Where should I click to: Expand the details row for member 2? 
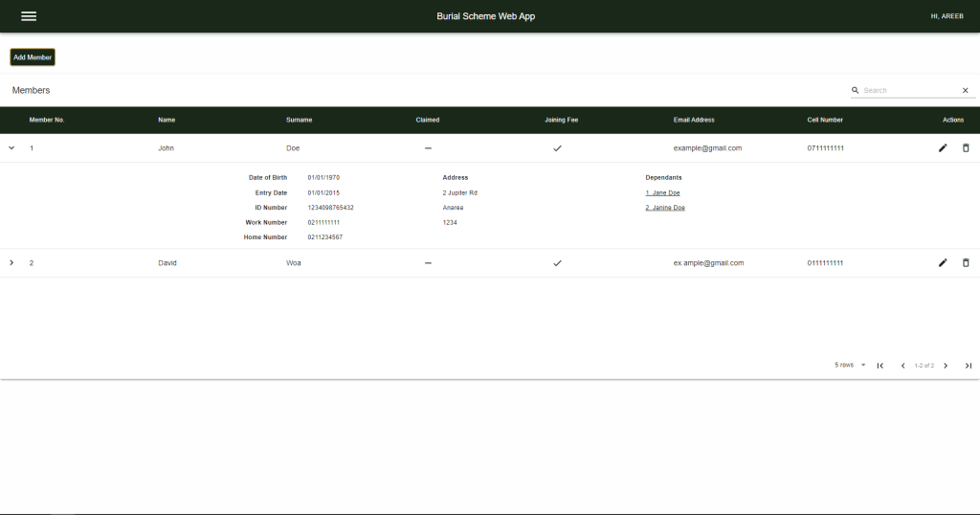11,262
